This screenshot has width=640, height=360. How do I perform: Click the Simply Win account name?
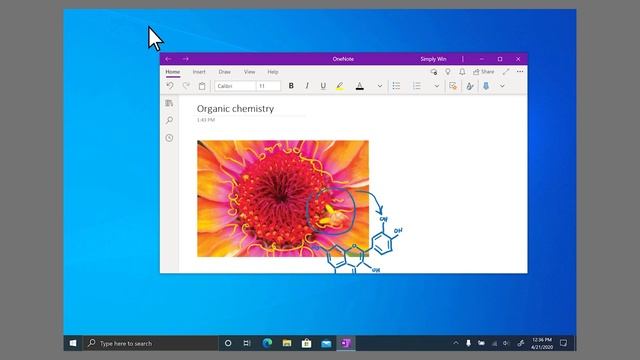click(433, 59)
